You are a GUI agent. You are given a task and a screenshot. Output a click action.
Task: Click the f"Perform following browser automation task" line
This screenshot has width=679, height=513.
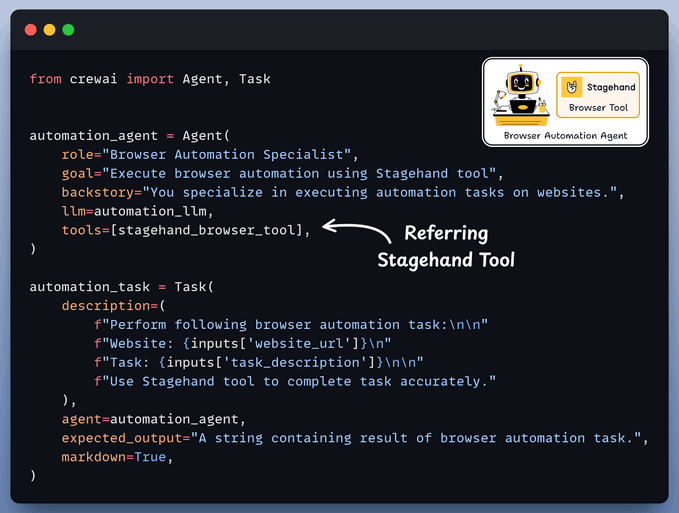coord(291,325)
